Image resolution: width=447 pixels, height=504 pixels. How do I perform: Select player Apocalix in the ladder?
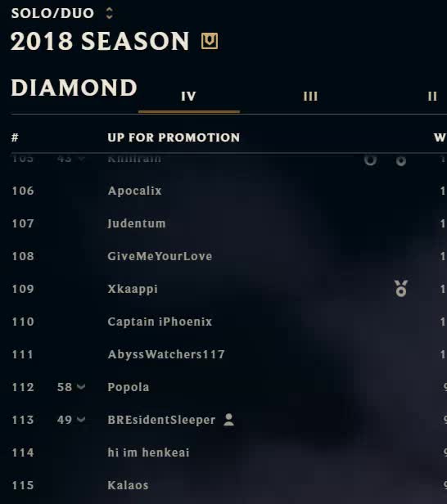[x=134, y=191]
